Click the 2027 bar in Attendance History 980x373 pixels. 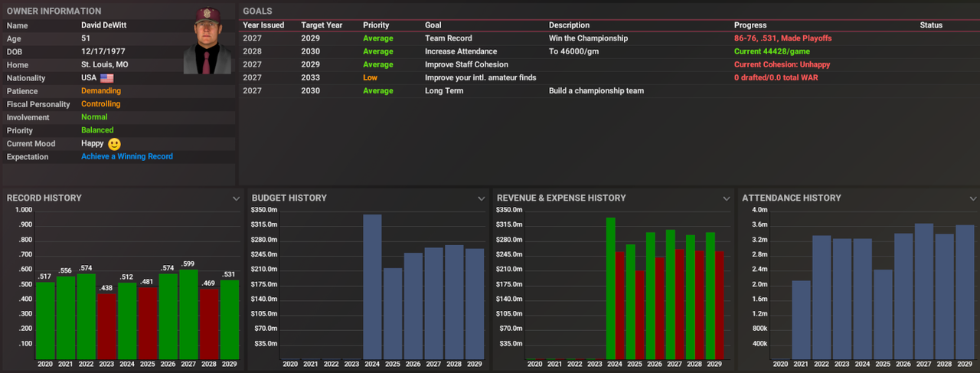click(x=923, y=291)
